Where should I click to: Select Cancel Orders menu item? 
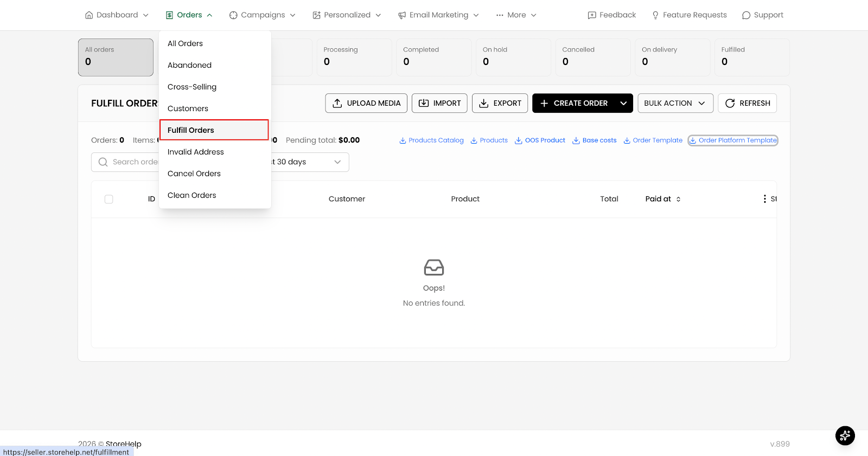pyautogui.click(x=215, y=174)
